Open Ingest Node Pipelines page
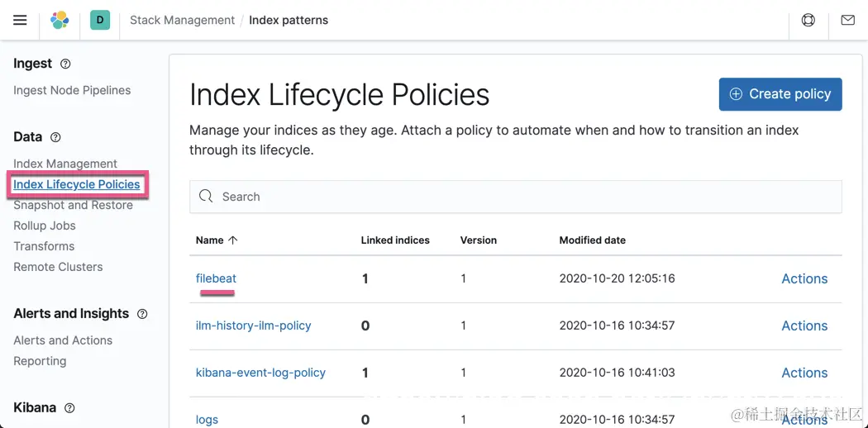 (72, 90)
